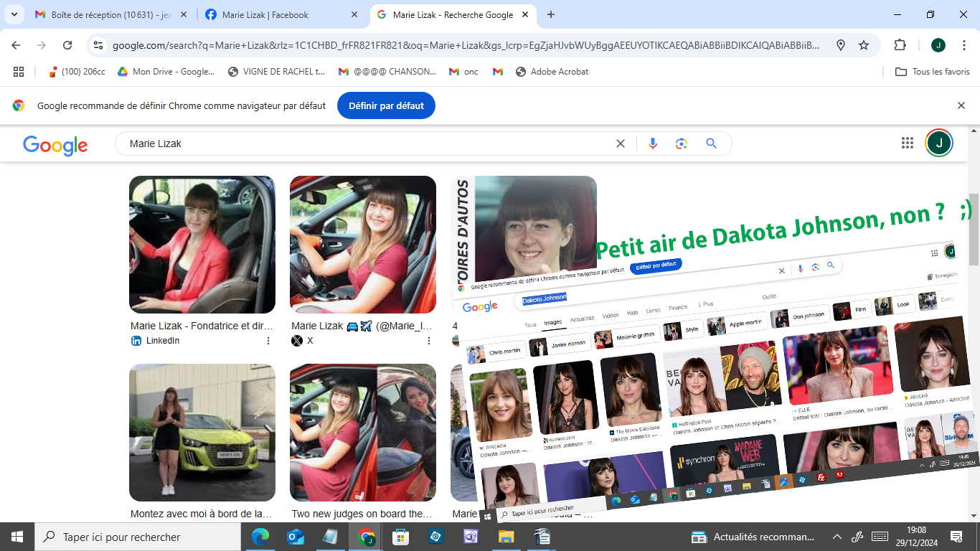Click the Marie Lizak - Fondatrice et dir... caption

202,326
